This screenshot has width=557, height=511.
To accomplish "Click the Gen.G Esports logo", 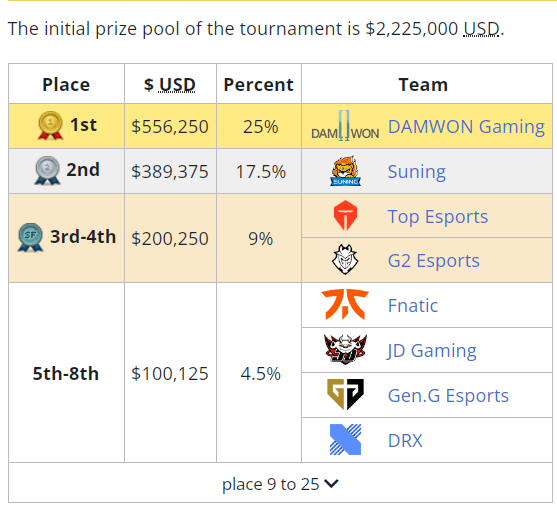I will click(345, 394).
